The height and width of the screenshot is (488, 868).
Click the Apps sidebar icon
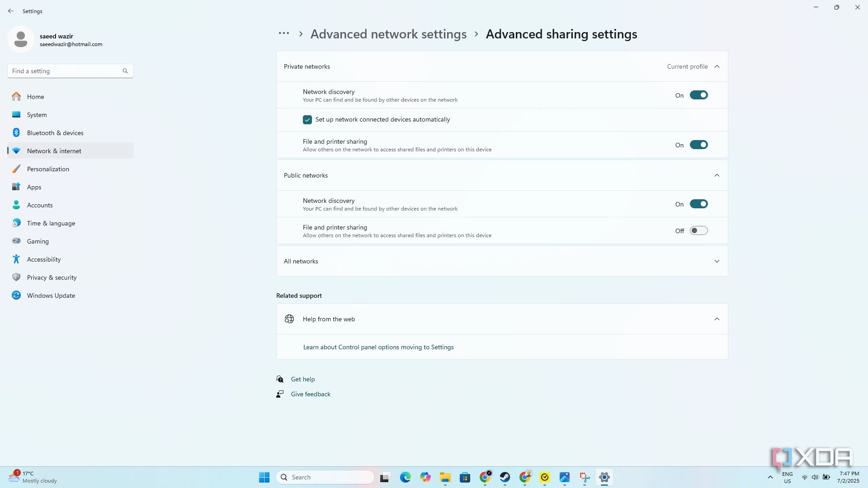coord(16,187)
